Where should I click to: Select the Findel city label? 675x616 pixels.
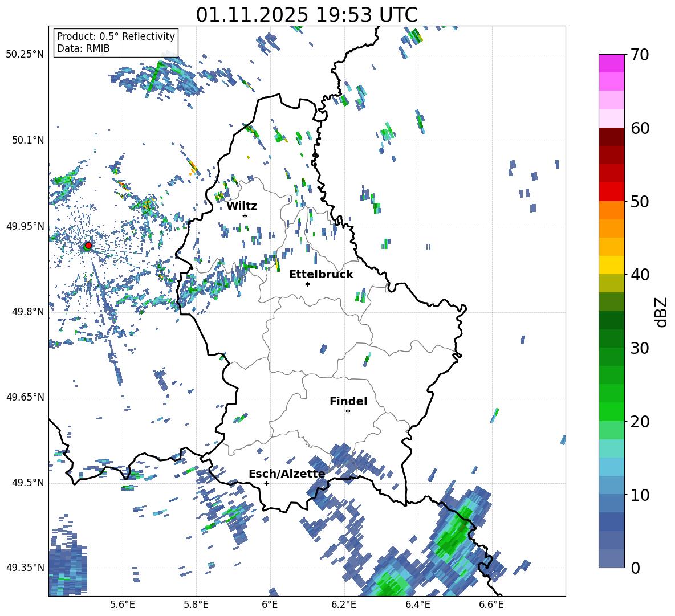tap(348, 401)
